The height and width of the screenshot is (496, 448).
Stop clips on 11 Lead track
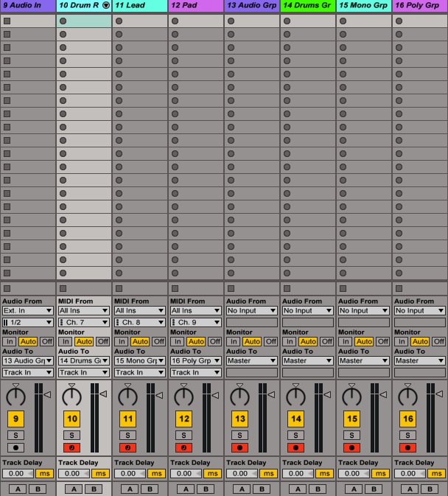point(119,288)
